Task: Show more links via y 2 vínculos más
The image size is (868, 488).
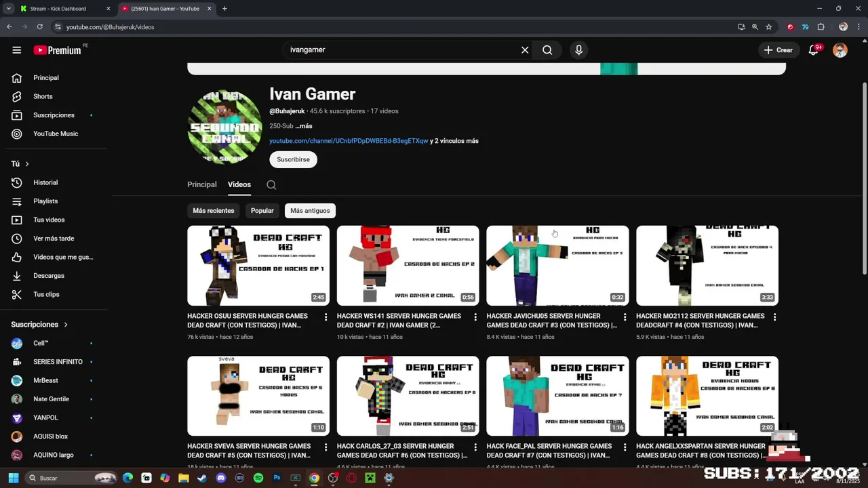Action: point(454,141)
